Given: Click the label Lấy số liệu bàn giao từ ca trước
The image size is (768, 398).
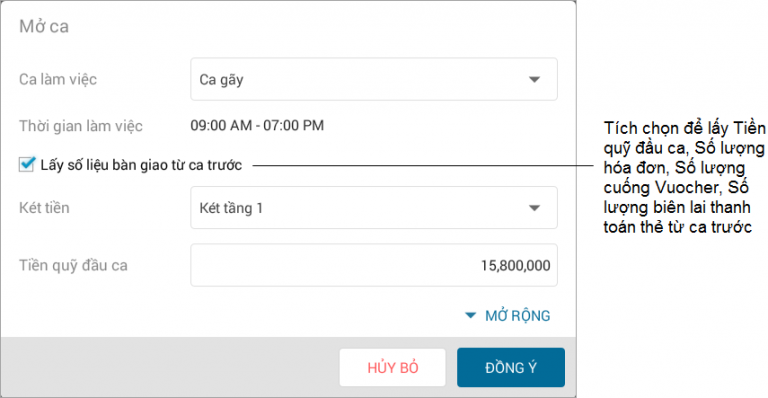Looking at the screenshot, I should tap(141, 165).
